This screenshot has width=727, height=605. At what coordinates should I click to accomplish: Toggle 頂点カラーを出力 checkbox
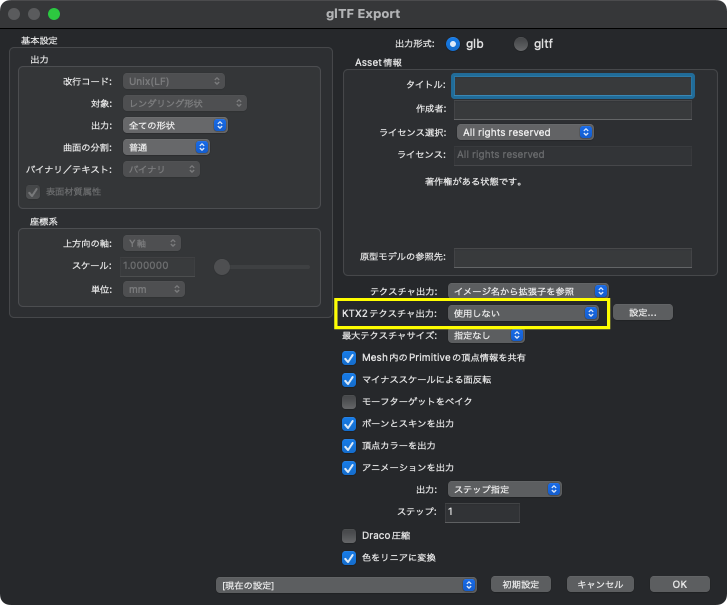coord(349,446)
